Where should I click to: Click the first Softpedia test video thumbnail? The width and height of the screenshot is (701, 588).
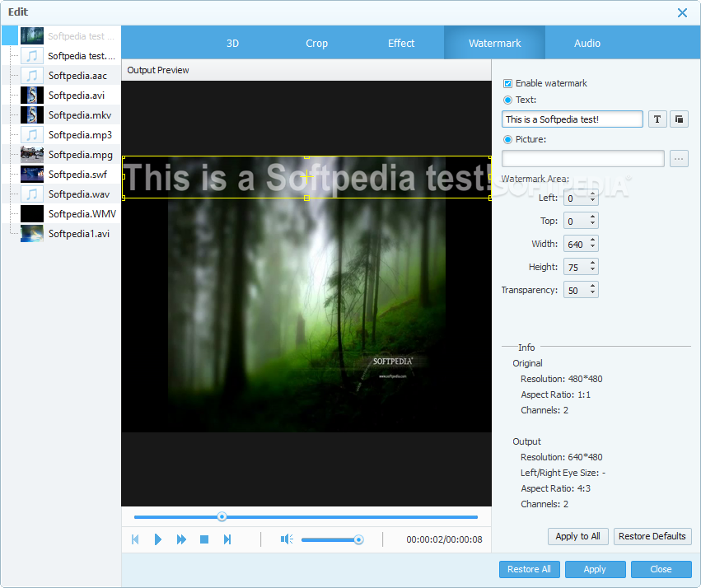(x=32, y=35)
